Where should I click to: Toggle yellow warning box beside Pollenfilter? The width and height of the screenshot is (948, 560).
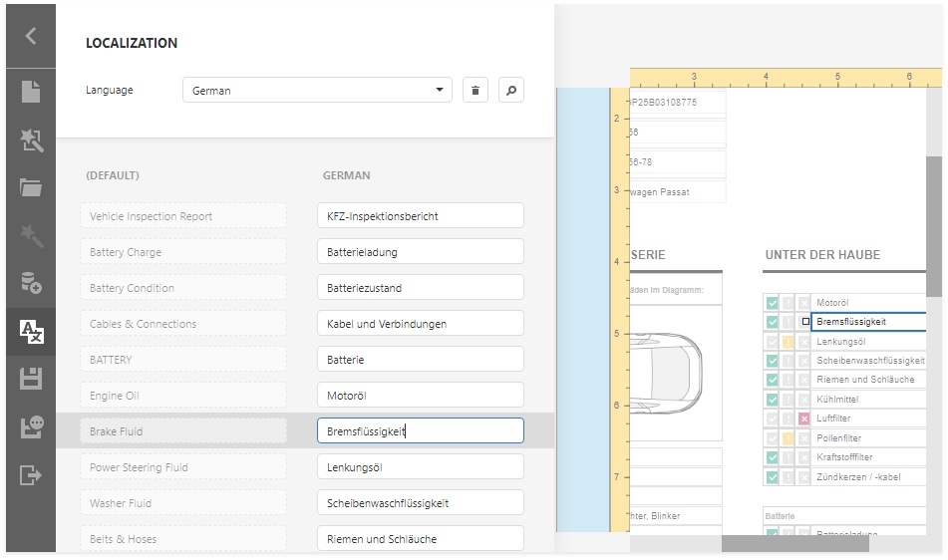[x=788, y=438]
